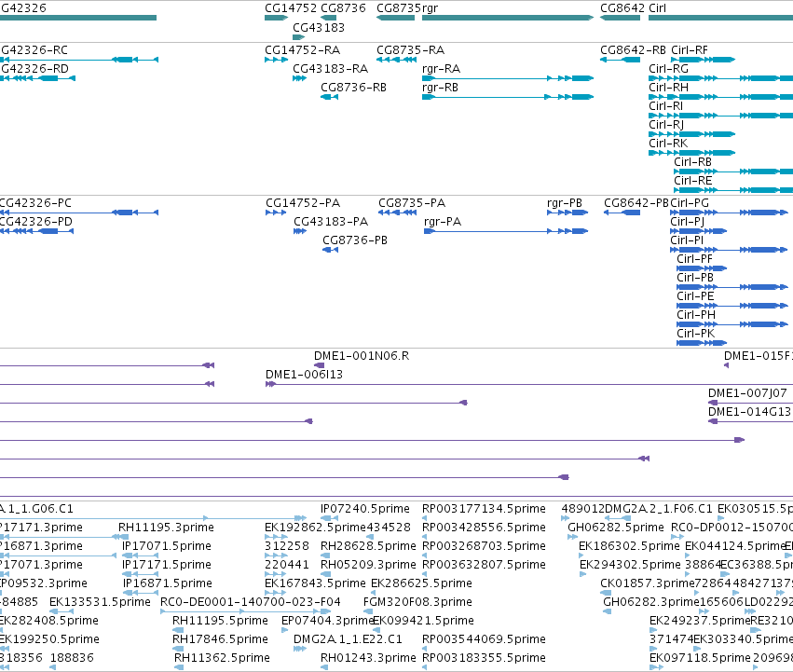Screen dimensions: 793x672
Task: Click transcript CG43183-RA label
Action: (x=330, y=69)
